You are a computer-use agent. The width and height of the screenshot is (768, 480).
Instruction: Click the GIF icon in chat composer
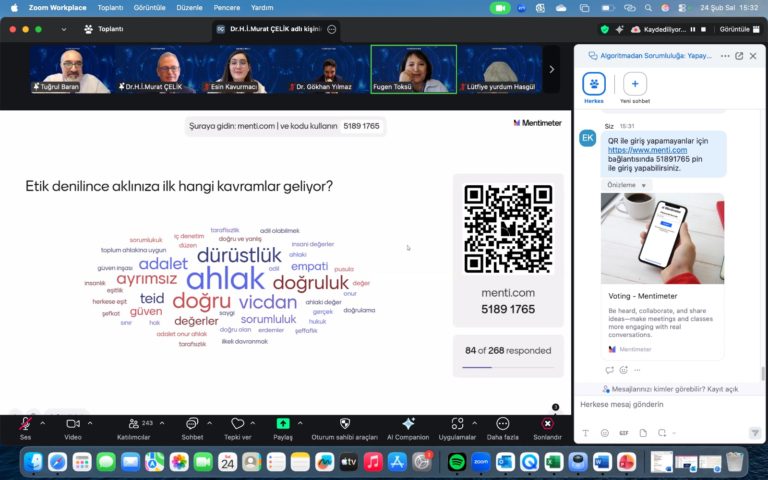[x=623, y=433]
